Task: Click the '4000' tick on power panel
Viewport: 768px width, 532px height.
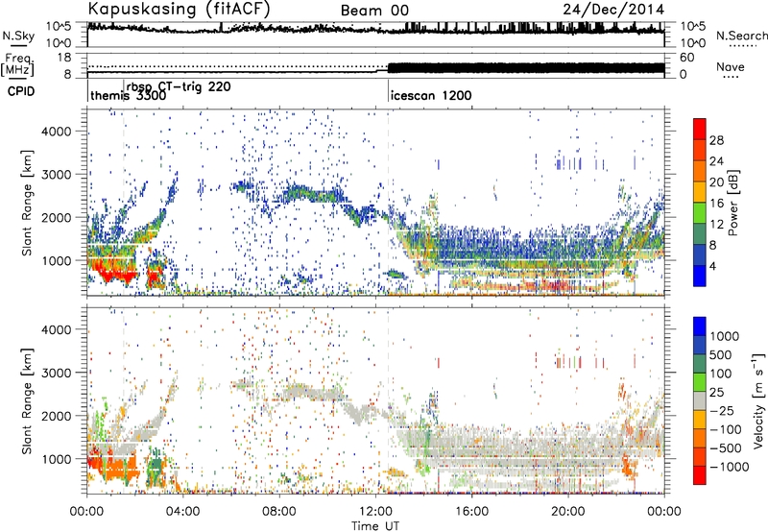Action: (56, 132)
